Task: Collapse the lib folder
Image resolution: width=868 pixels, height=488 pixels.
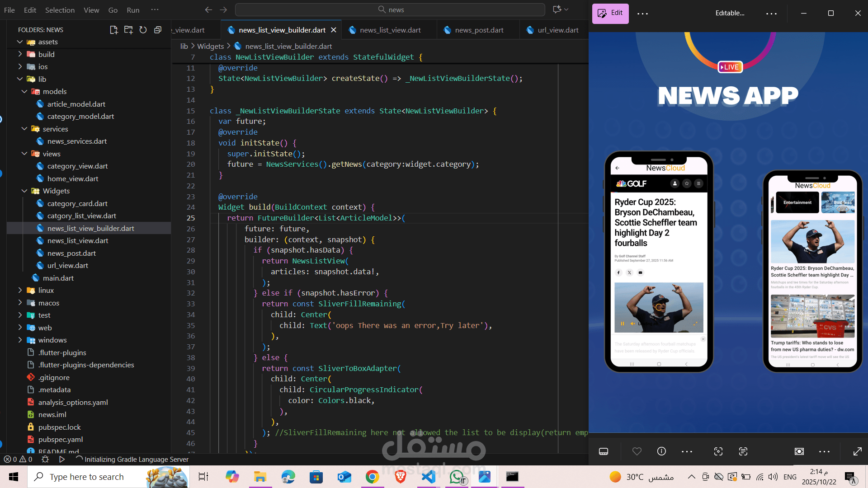Action: pyautogui.click(x=20, y=79)
